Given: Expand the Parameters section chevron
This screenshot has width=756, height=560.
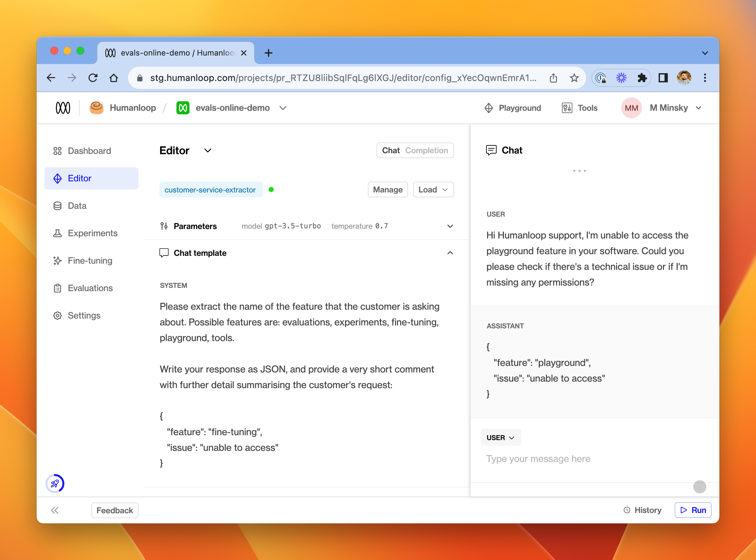Looking at the screenshot, I should click(x=450, y=226).
